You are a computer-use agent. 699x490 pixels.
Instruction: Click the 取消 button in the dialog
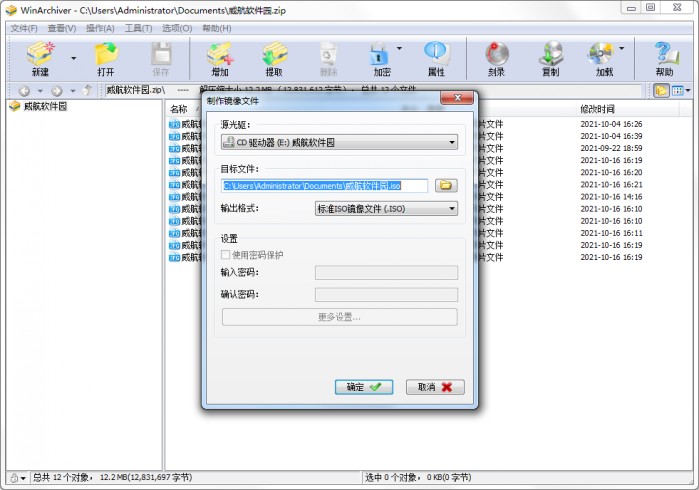tap(435, 387)
